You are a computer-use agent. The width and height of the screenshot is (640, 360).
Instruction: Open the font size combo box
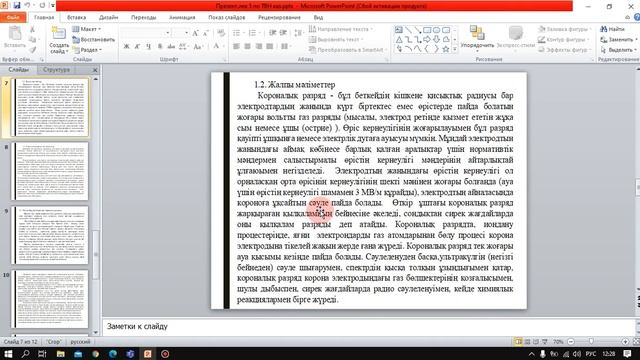(x=180, y=33)
